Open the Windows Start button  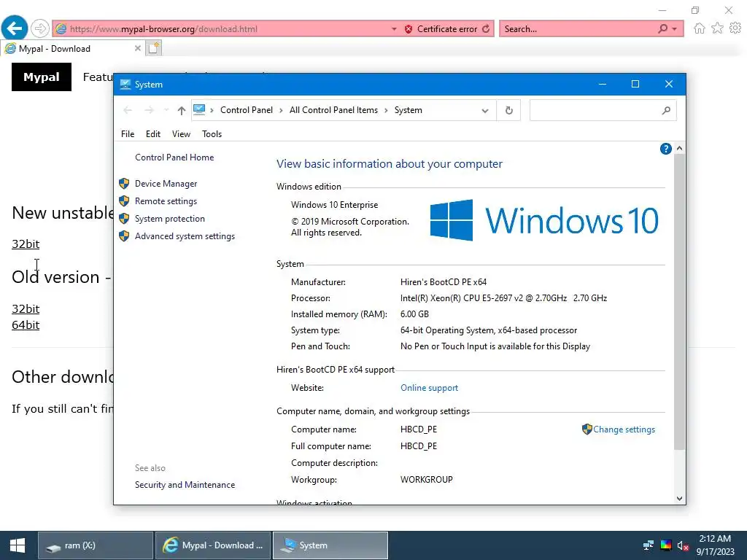pos(18,545)
